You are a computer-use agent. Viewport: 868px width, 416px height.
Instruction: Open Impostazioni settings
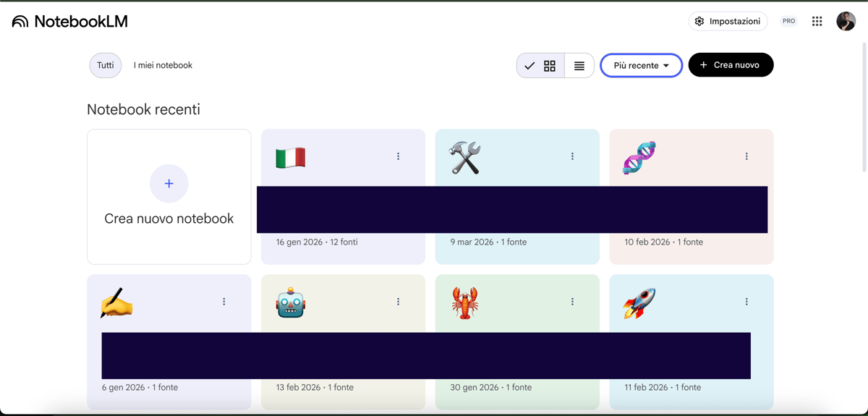click(728, 22)
